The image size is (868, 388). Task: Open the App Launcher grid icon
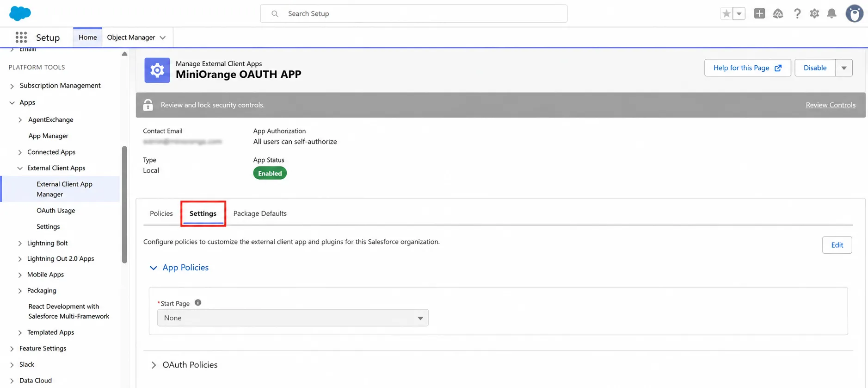21,37
